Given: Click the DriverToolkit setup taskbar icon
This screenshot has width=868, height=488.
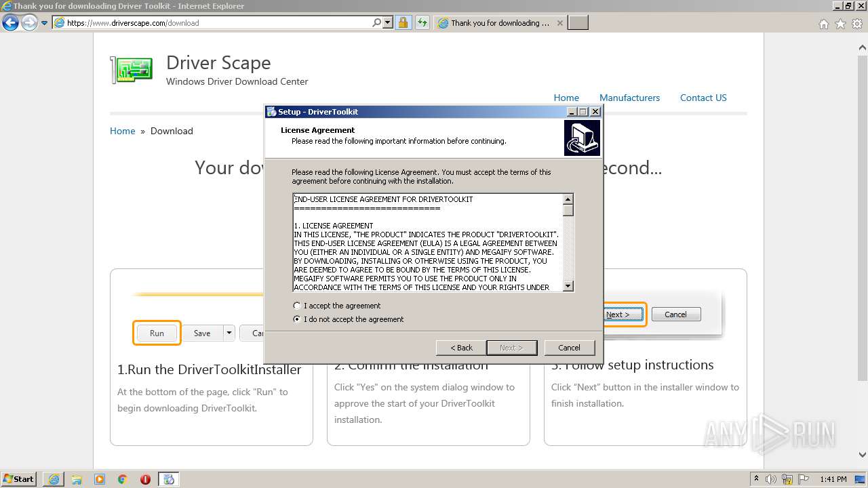Looking at the screenshot, I should 169,479.
